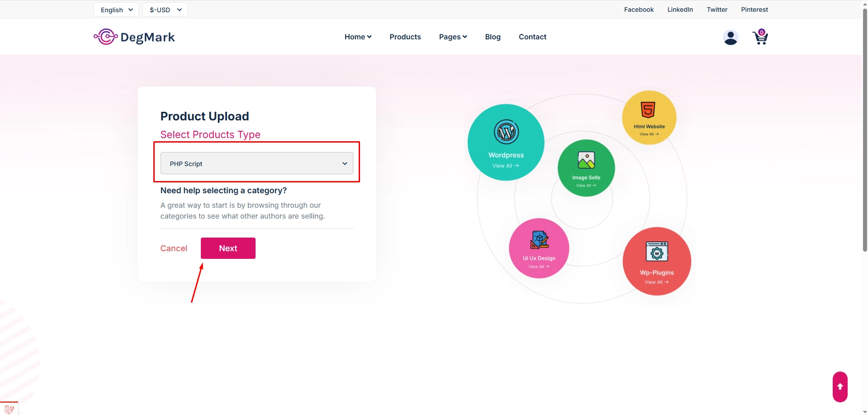The width and height of the screenshot is (868, 415).
Task: Open the Facebook link
Action: pyautogui.click(x=639, y=10)
